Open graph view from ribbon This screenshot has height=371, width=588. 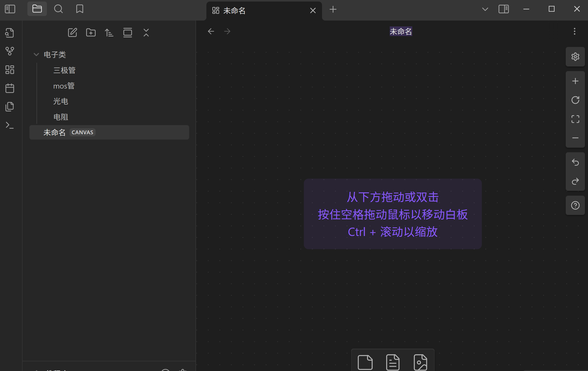pos(10,51)
